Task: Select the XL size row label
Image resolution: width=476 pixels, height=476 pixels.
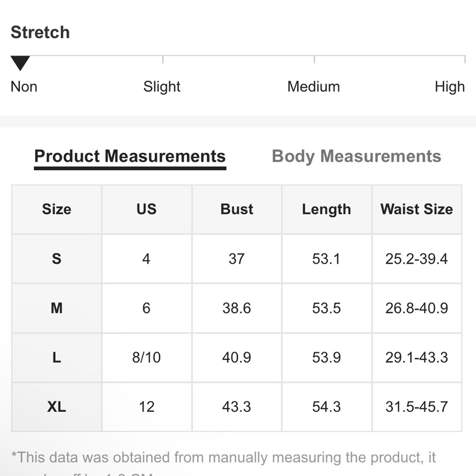Action: (x=57, y=407)
